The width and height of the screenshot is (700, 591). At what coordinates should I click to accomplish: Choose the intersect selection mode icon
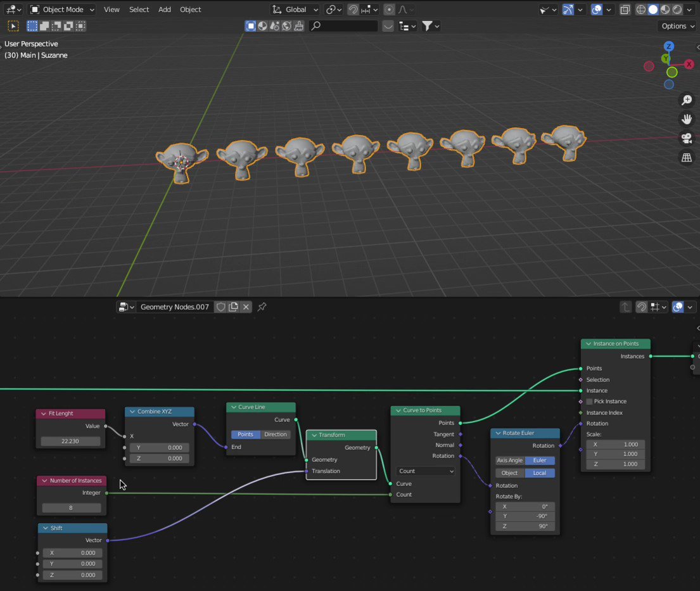click(80, 26)
